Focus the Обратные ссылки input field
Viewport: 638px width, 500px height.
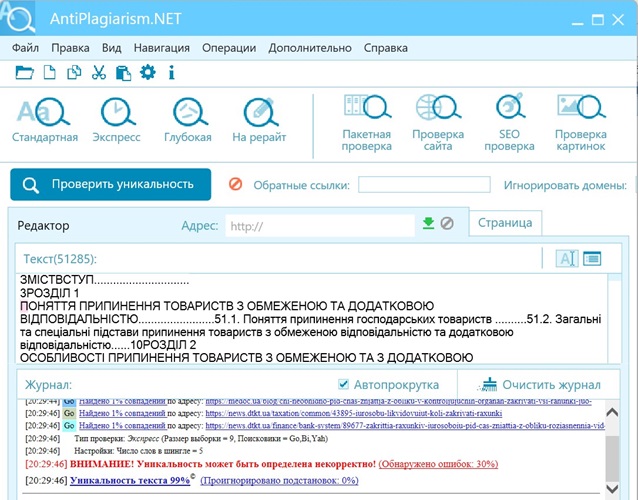click(x=424, y=185)
